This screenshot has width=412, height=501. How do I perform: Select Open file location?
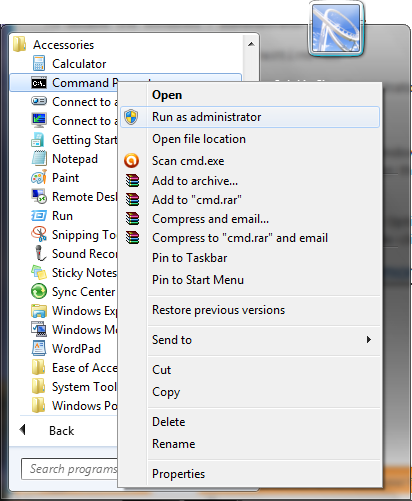pos(199,139)
